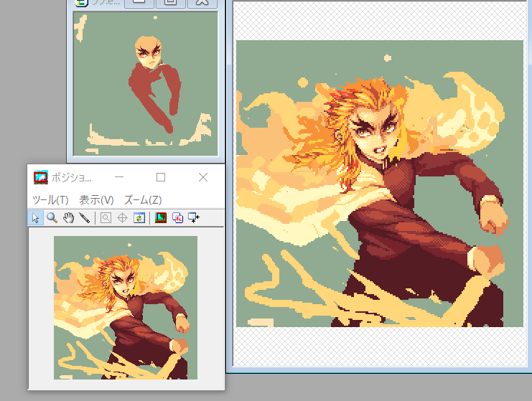Close the ポジショ... window

pos(203,177)
